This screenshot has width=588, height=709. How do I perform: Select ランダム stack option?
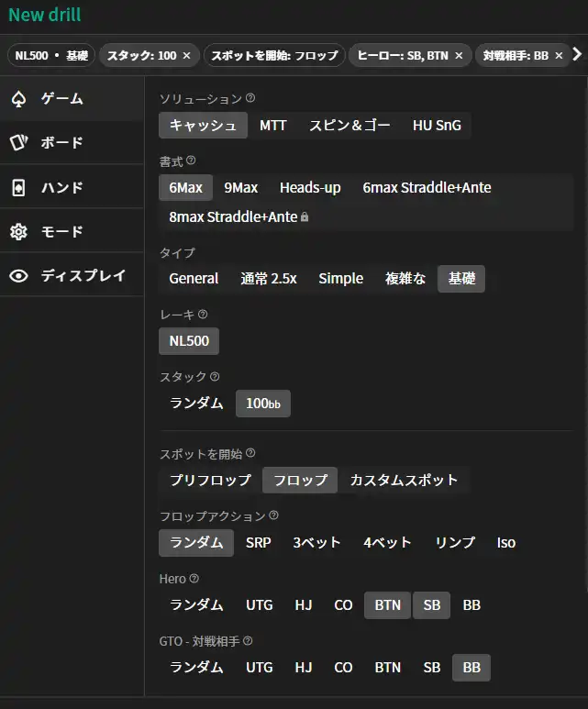pyautogui.click(x=196, y=404)
